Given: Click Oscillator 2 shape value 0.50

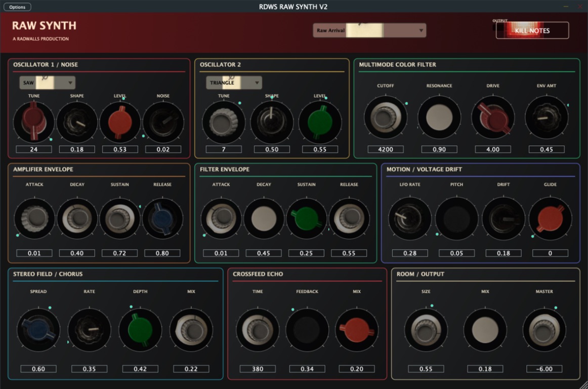Looking at the screenshot, I should point(272,149).
